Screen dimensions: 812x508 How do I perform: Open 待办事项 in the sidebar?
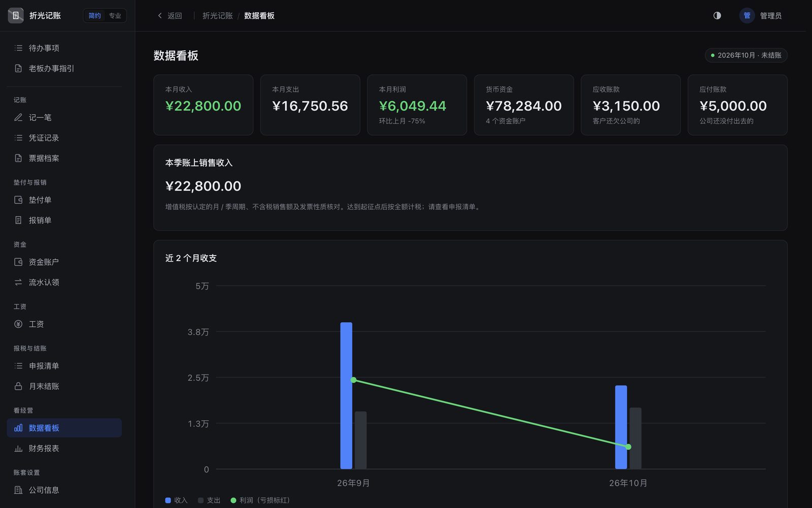click(64, 48)
